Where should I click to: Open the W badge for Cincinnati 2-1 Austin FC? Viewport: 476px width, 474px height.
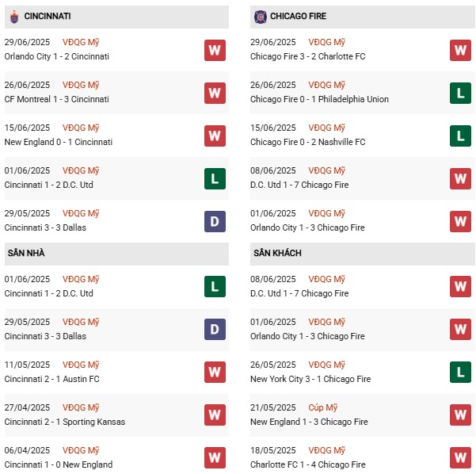215,373
